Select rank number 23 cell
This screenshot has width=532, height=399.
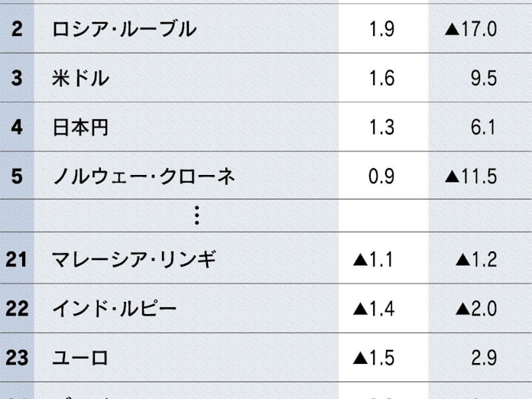(x=17, y=358)
